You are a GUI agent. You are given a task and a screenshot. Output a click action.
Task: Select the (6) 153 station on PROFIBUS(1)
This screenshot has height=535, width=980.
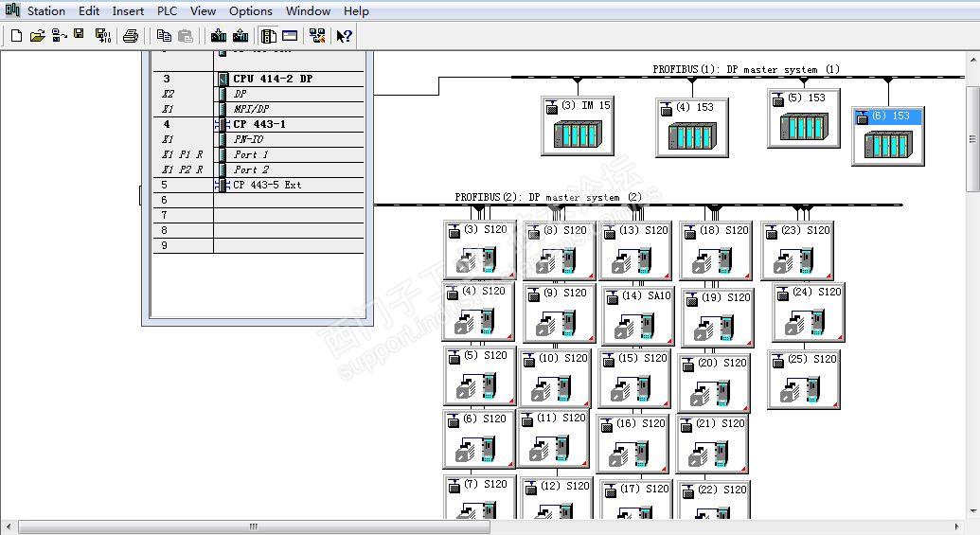coord(888,136)
